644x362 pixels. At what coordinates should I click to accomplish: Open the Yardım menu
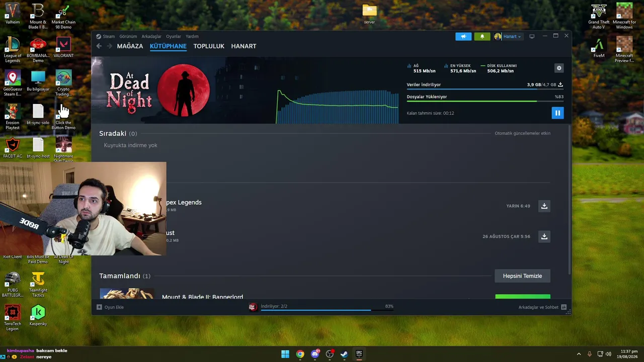point(192,36)
